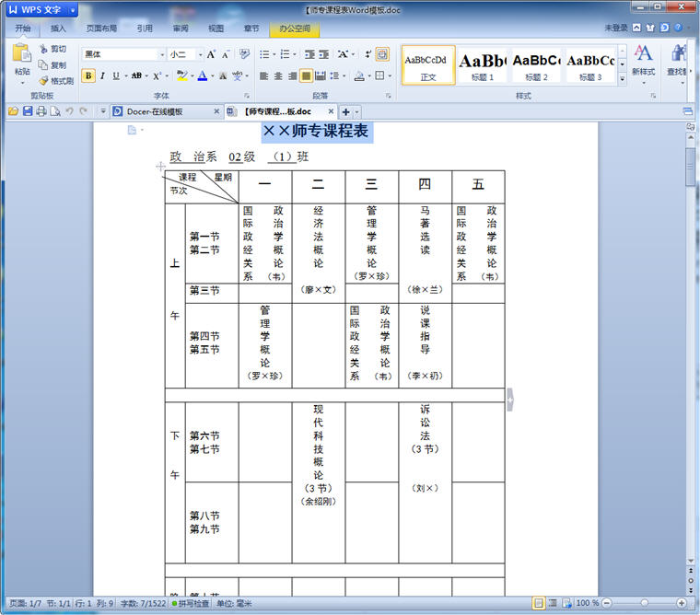
Task: Apply the blue font color A swatch
Action: 203,75
